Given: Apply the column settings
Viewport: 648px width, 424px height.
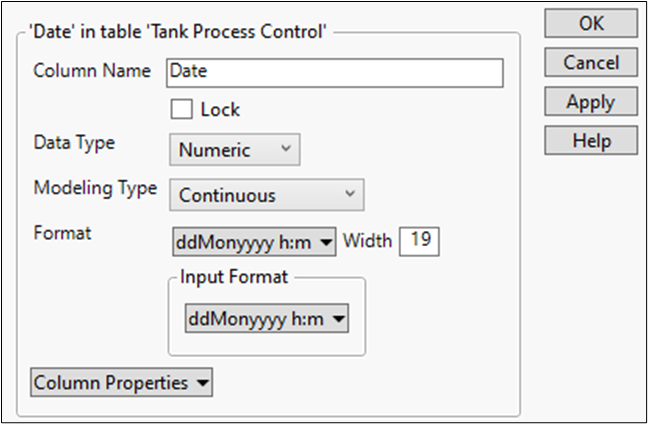Looking at the screenshot, I should 591,102.
